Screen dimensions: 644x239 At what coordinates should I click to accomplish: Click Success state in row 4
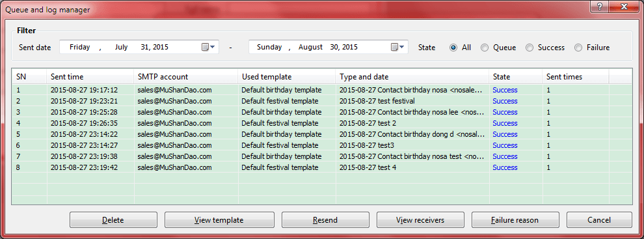coord(505,123)
